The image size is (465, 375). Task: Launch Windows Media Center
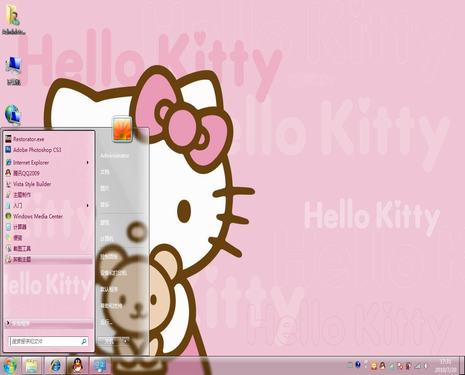[48, 216]
